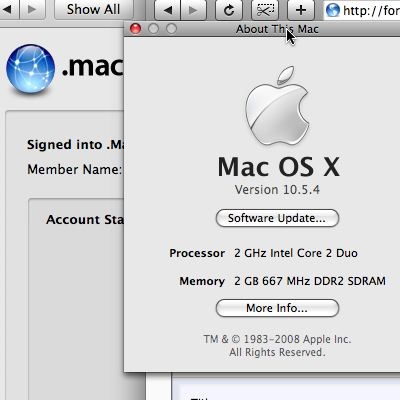Click site globe icon in address bar

click(x=333, y=10)
